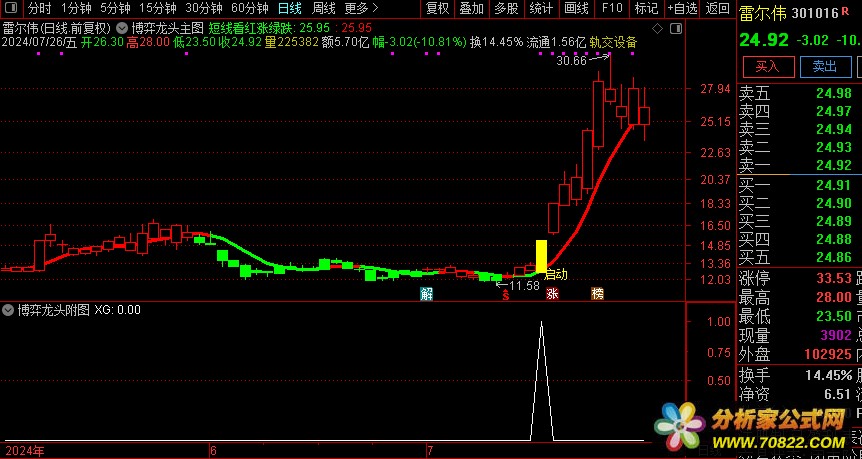Add stock via +自选

pos(682,8)
